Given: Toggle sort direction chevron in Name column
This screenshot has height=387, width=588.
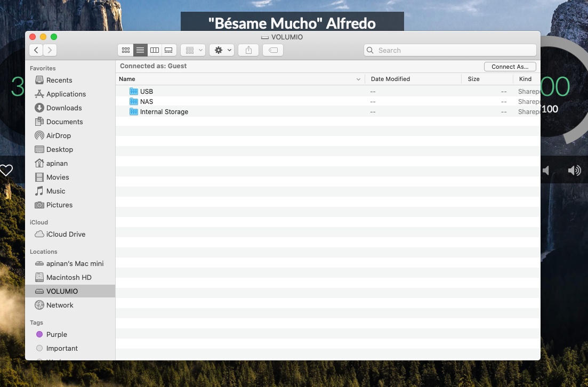Looking at the screenshot, I should (358, 79).
